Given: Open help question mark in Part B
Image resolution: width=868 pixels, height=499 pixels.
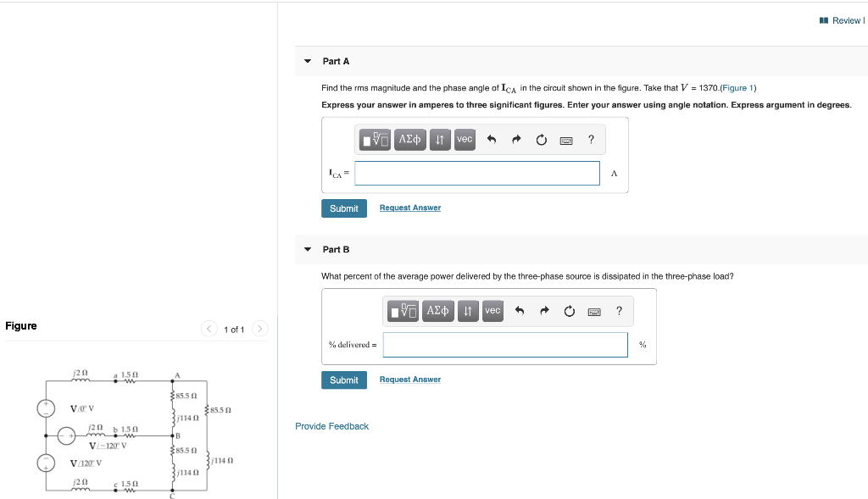Looking at the screenshot, I should point(620,311).
